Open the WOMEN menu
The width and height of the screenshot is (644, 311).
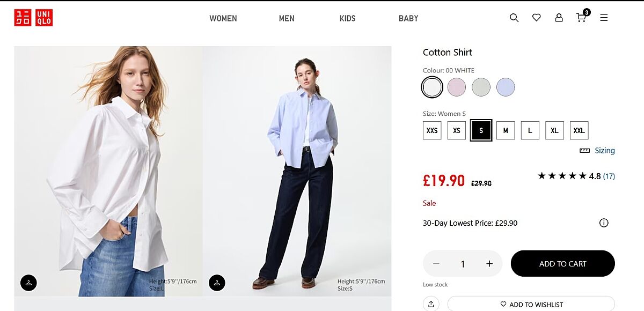223,18
